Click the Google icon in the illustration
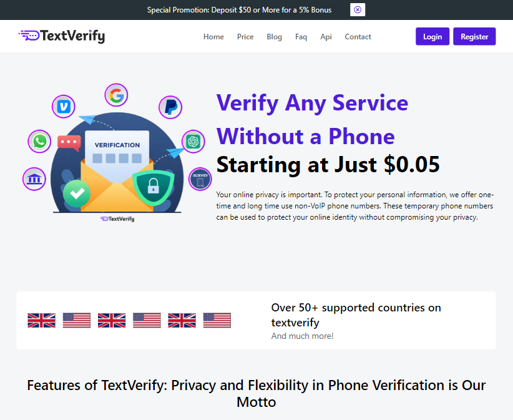513x420 pixels. pyautogui.click(x=116, y=95)
